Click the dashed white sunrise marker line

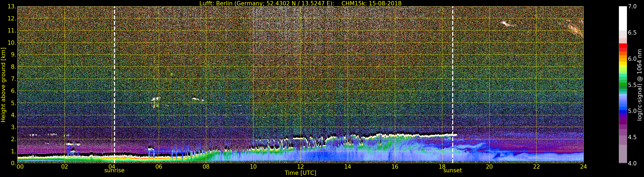point(114,85)
